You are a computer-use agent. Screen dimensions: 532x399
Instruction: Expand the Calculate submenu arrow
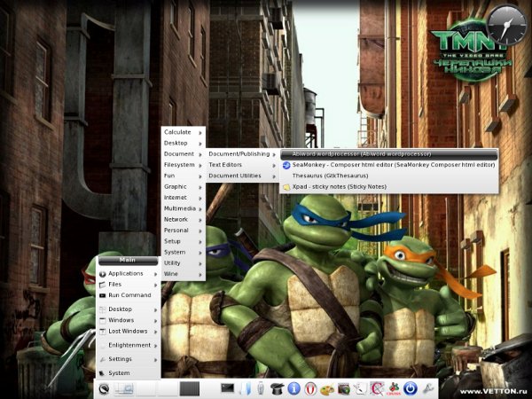tap(200, 133)
